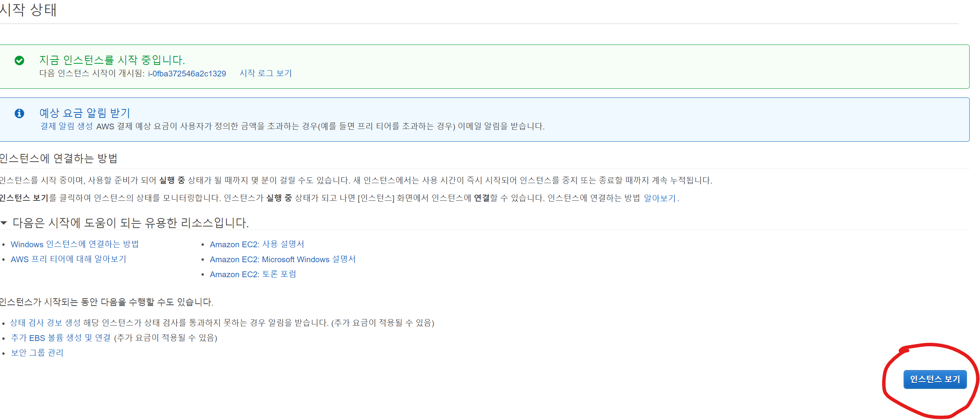The height and width of the screenshot is (420, 980).
Task: Click the green success checkmark icon
Action: click(20, 61)
